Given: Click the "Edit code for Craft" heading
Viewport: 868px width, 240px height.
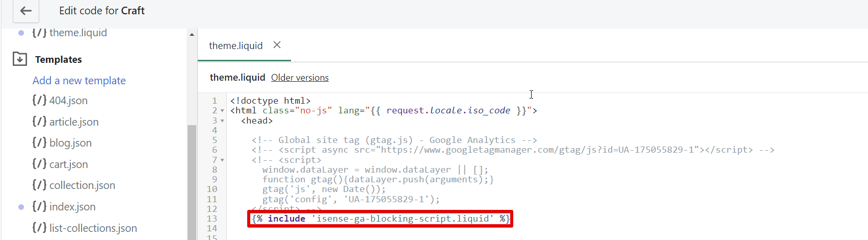Looking at the screenshot, I should 102,11.
